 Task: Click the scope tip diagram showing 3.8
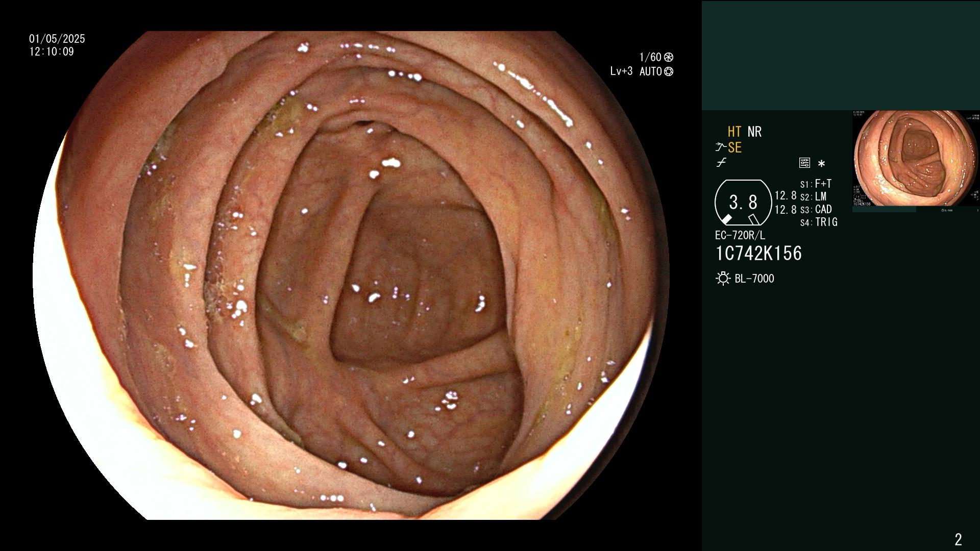tap(743, 203)
